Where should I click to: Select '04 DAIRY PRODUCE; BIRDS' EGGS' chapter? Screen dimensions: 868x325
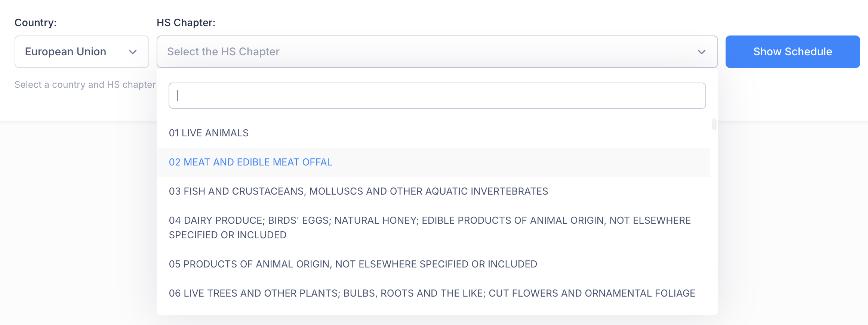click(430, 220)
